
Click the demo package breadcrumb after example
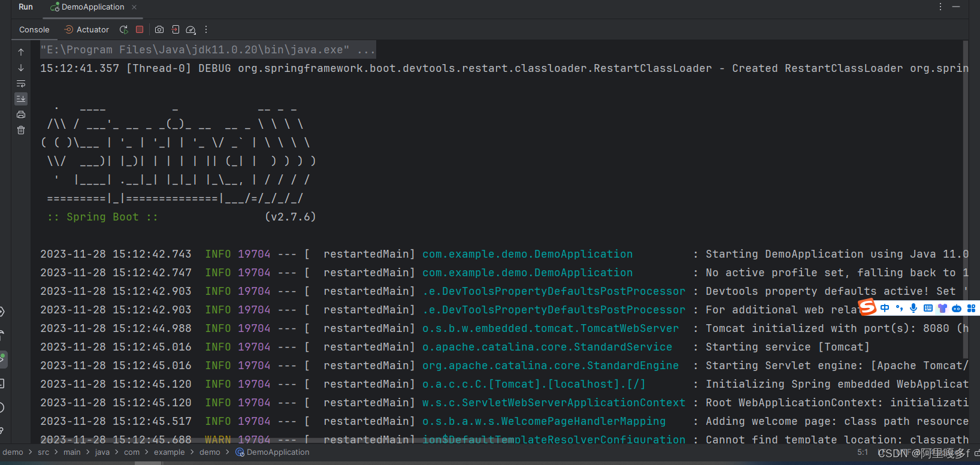pos(210,452)
